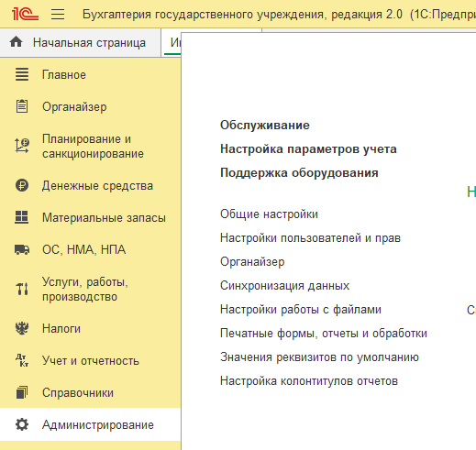Click the Учет и отчетность Дт/Кт icon
The height and width of the screenshot is (450, 476).
coord(22,360)
